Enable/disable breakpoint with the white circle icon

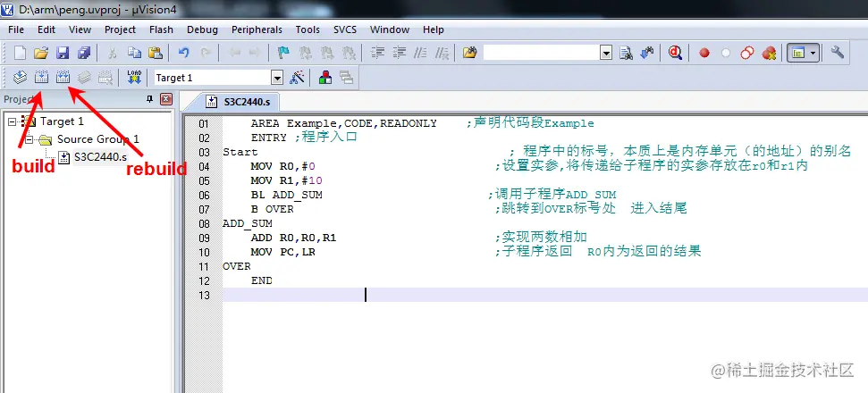click(x=726, y=53)
